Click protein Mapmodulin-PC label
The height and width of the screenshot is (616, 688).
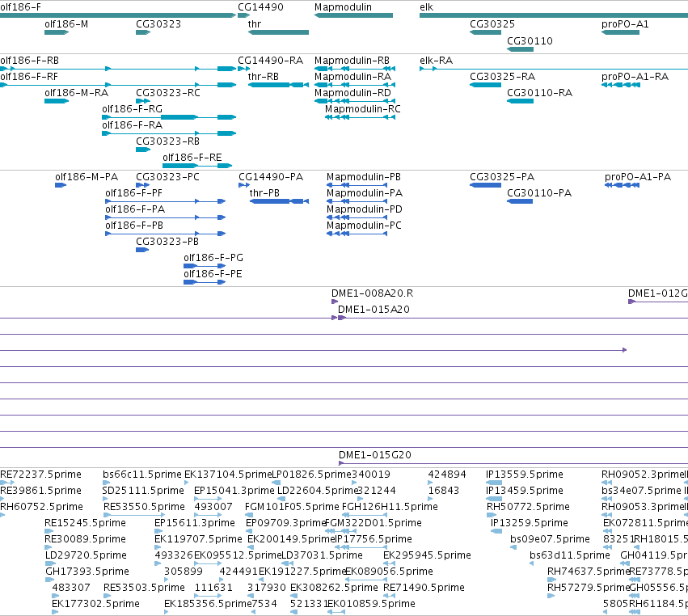tap(364, 226)
